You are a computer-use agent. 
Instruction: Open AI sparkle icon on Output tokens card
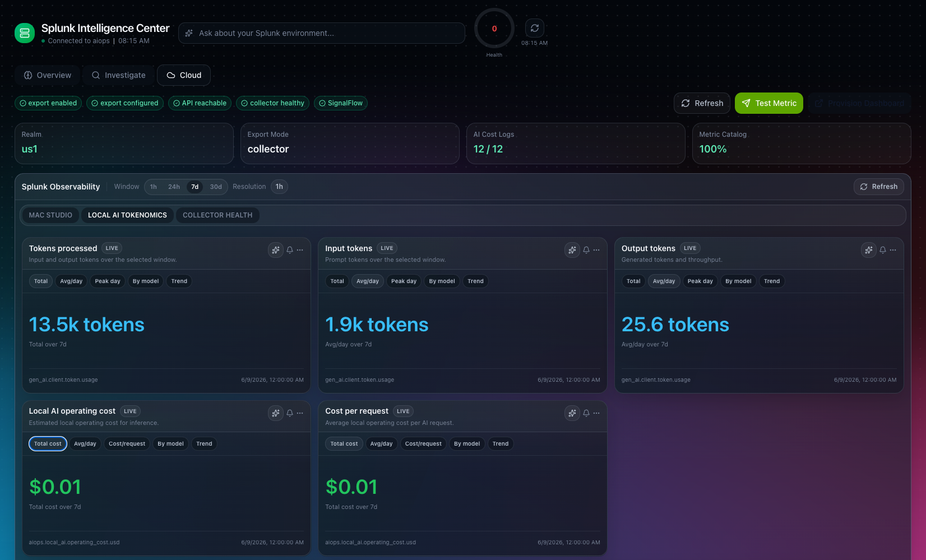click(x=868, y=250)
